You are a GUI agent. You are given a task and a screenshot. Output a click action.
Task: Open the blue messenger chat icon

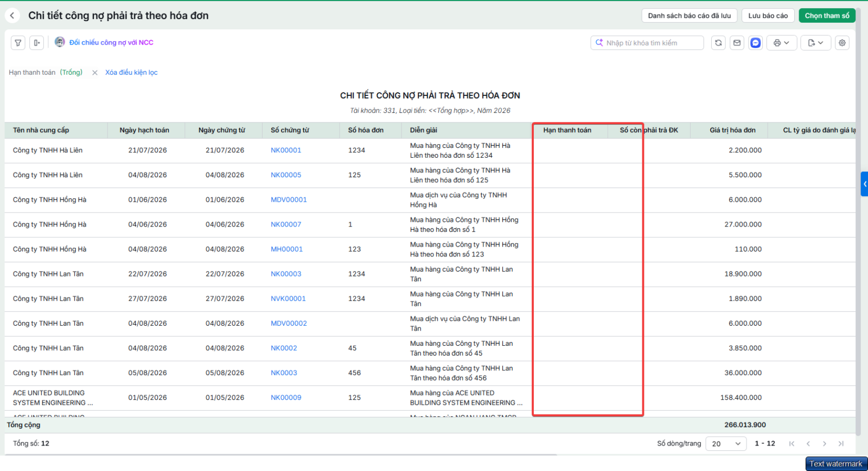tap(755, 43)
